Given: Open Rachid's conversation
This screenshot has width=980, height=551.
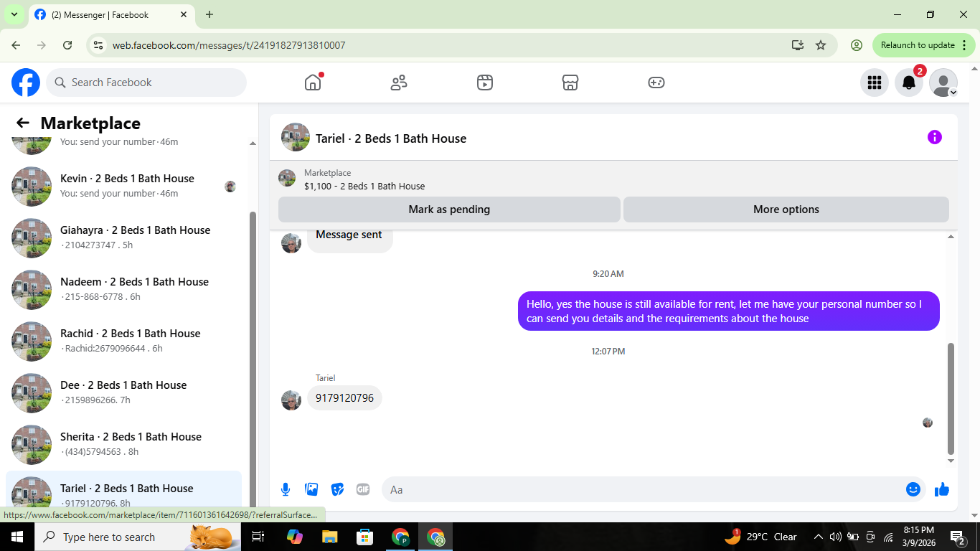Looking at the screenshot, I should click(123, 341).
